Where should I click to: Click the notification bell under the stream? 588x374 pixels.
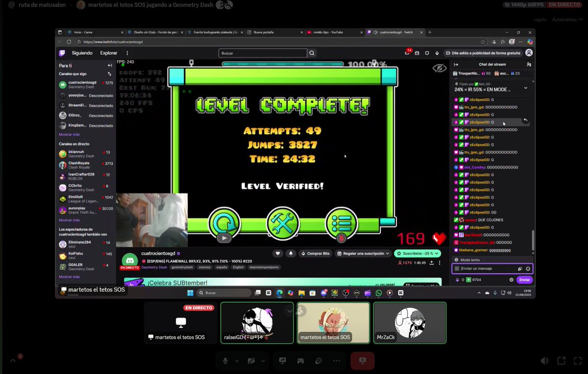[291, 253]
